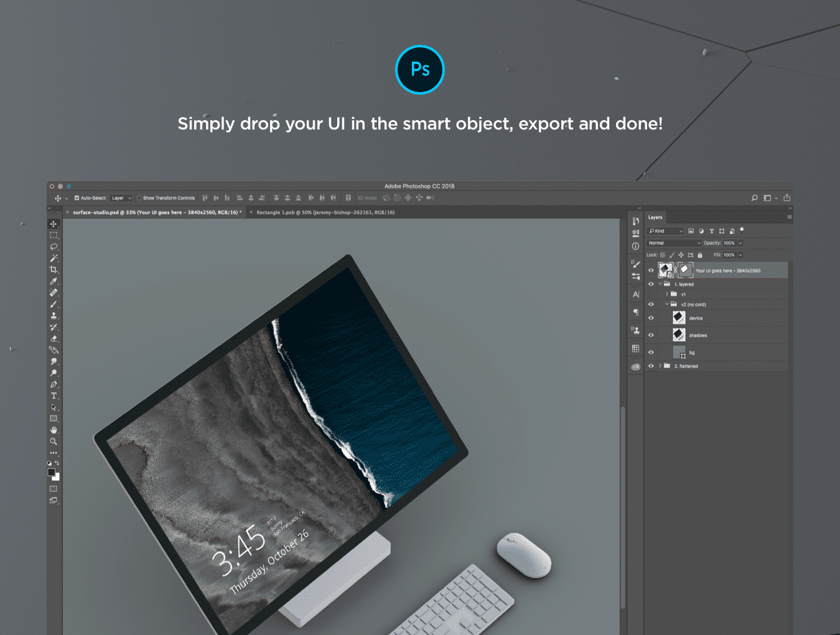Select the Zoom tool in toolbar

tap(54, 441)
